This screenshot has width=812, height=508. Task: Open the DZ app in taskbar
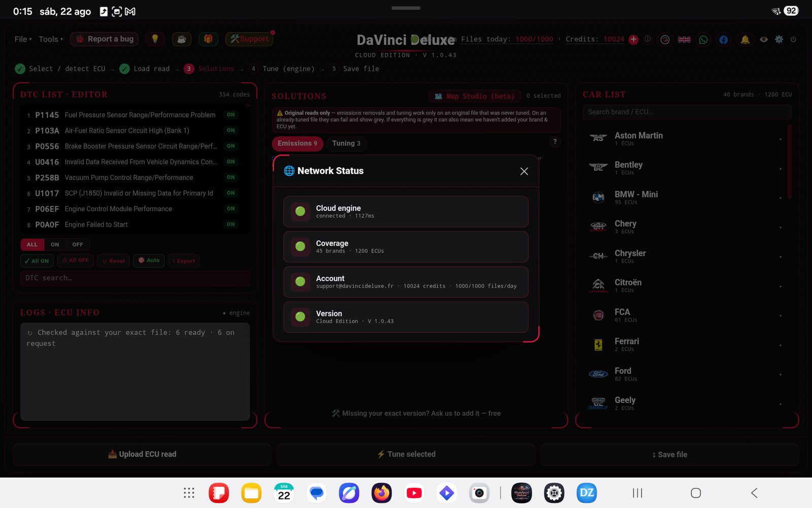coord(587,493)
